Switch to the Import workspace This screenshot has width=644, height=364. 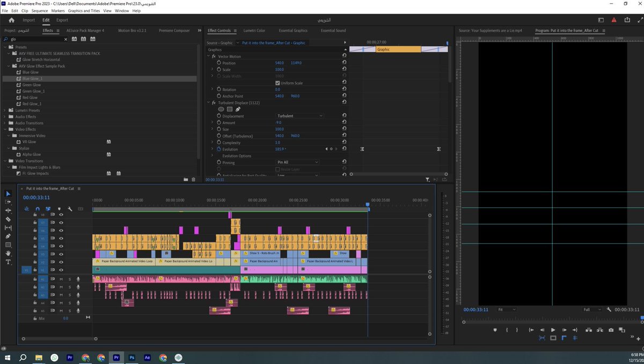tap(28, 20)
